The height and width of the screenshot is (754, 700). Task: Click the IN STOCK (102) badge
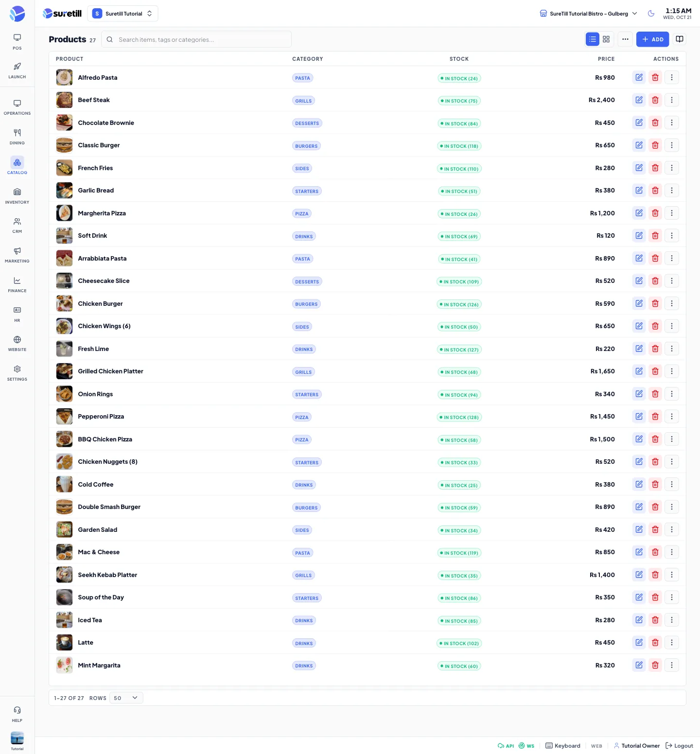point(459,643)
